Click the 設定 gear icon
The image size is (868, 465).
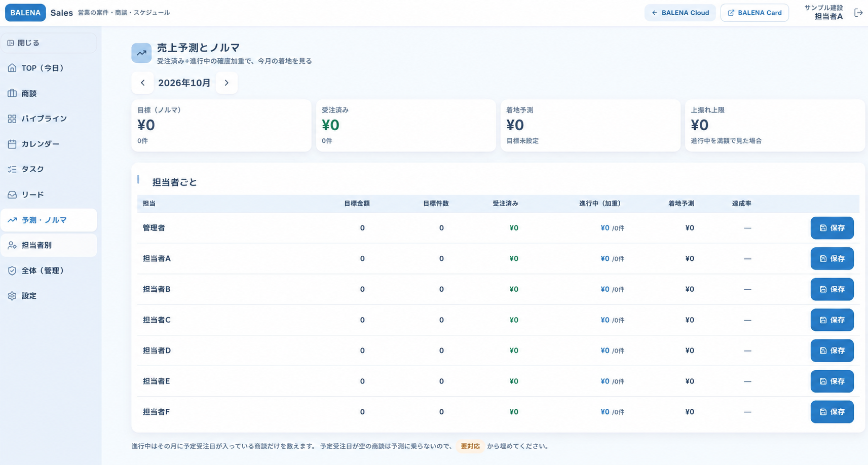(12, 296)
